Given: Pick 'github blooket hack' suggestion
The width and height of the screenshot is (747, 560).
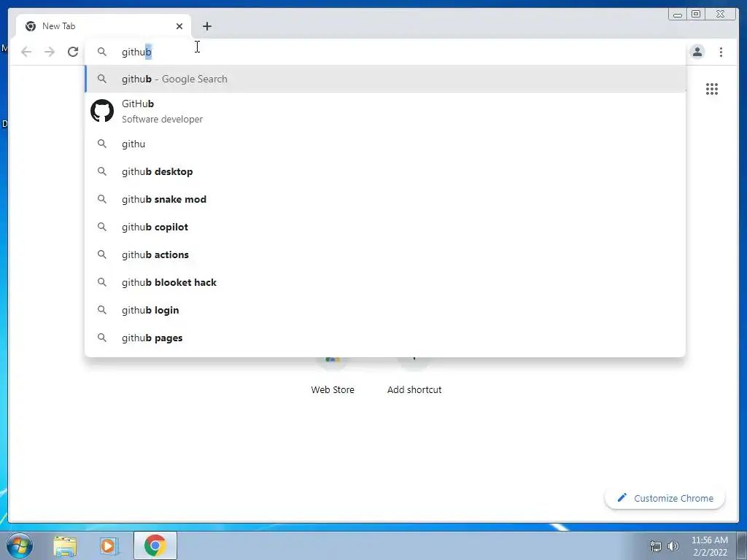Looking at the screenshot, I should coord(385,282).
